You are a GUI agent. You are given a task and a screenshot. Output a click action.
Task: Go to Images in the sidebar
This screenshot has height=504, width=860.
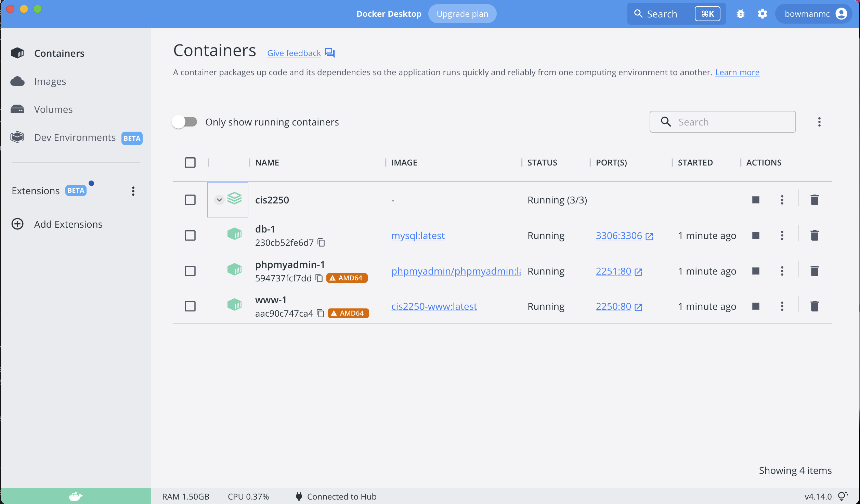pyautogui.click(x=50, y=81)
